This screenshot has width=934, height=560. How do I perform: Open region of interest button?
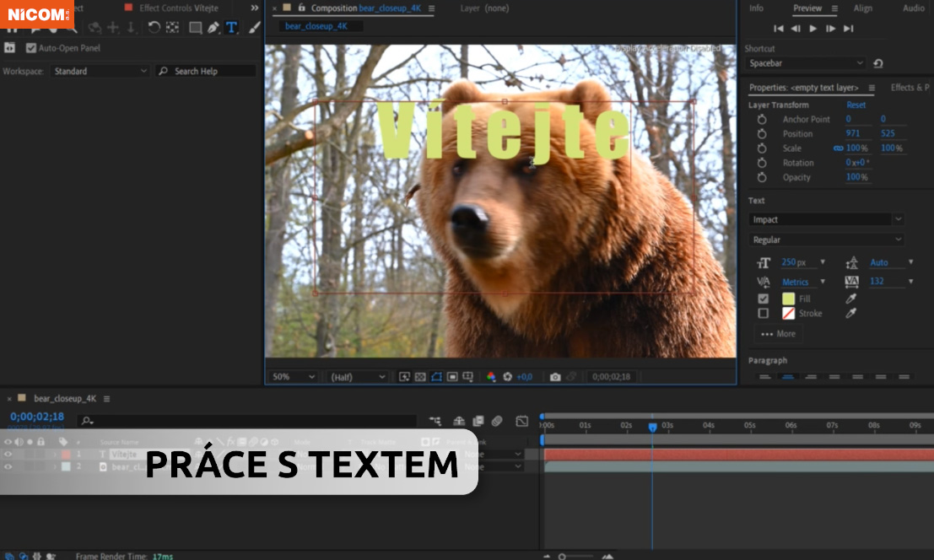[x=452, y=377]
